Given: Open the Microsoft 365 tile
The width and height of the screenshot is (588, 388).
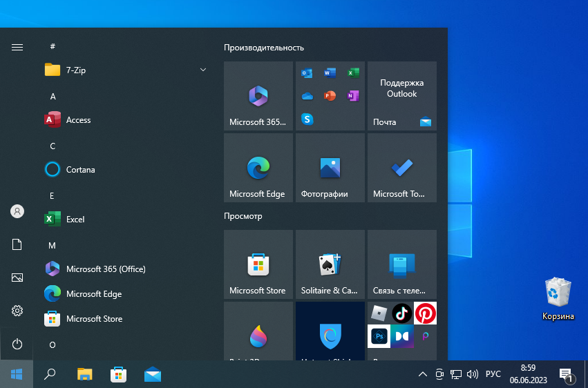Looking at the screenshot, I should [258, 96].
